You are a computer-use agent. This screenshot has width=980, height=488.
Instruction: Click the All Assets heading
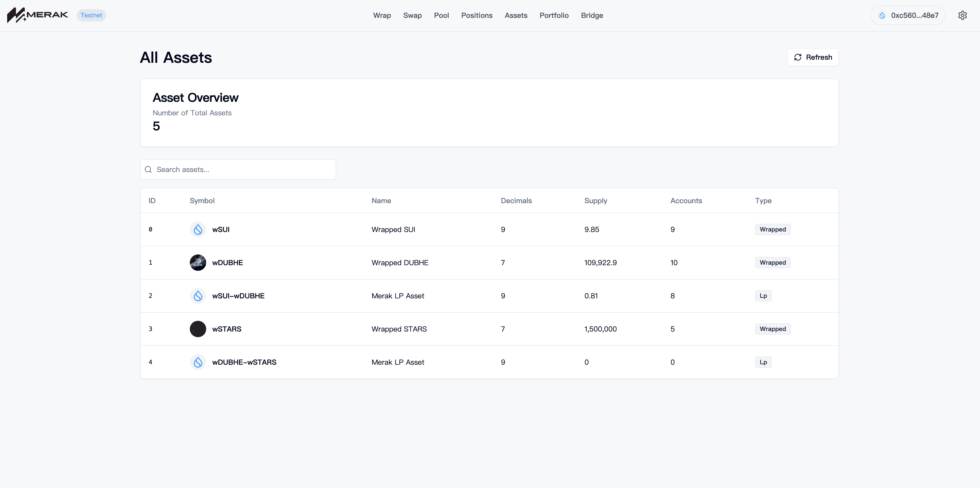176,57
